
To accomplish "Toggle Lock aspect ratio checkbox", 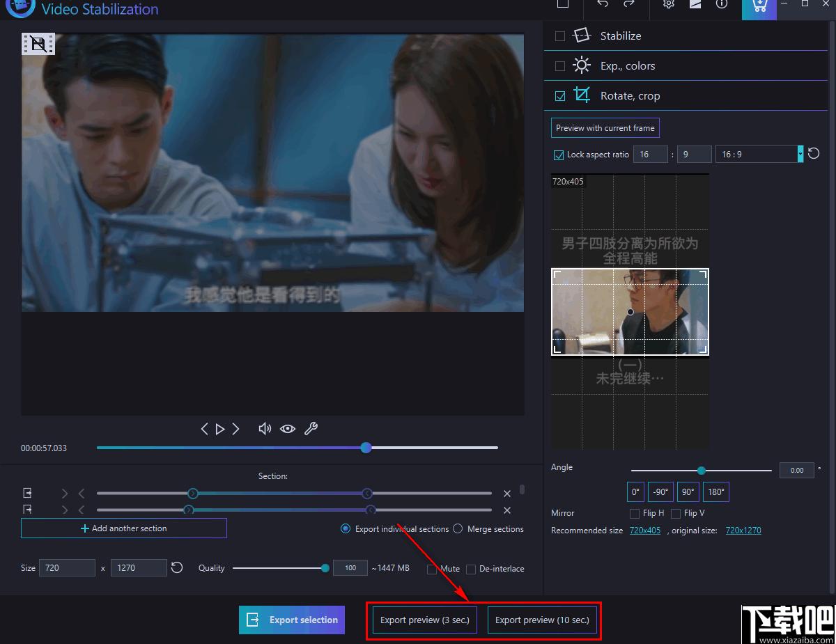I will point(558,155).
